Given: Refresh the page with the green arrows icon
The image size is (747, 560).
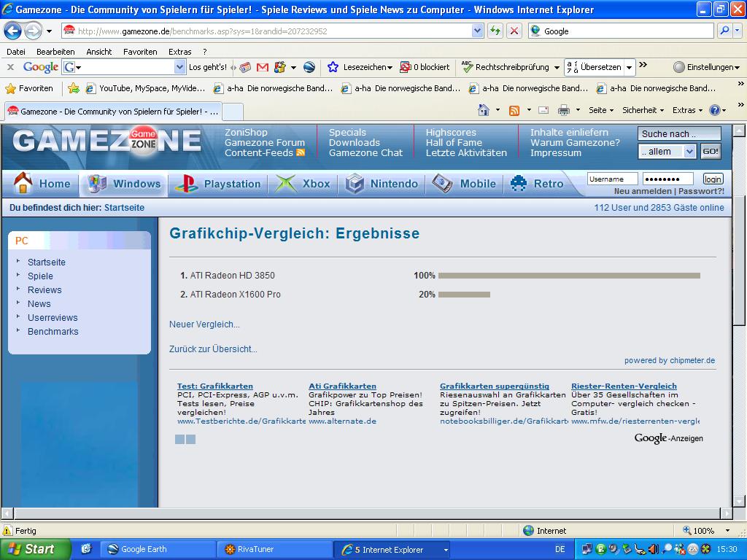Looking at the screenshot, I should coord(495,31).
